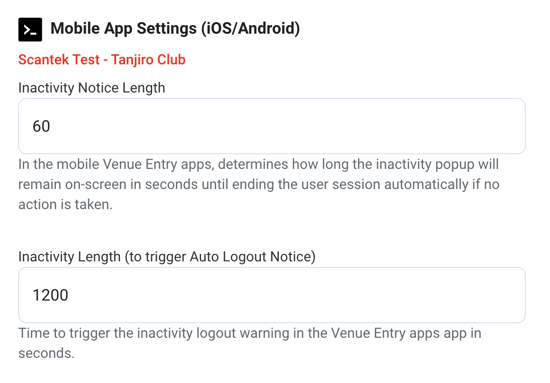
Task: Click the text 'action is taken.'
Action: point(65,204)
